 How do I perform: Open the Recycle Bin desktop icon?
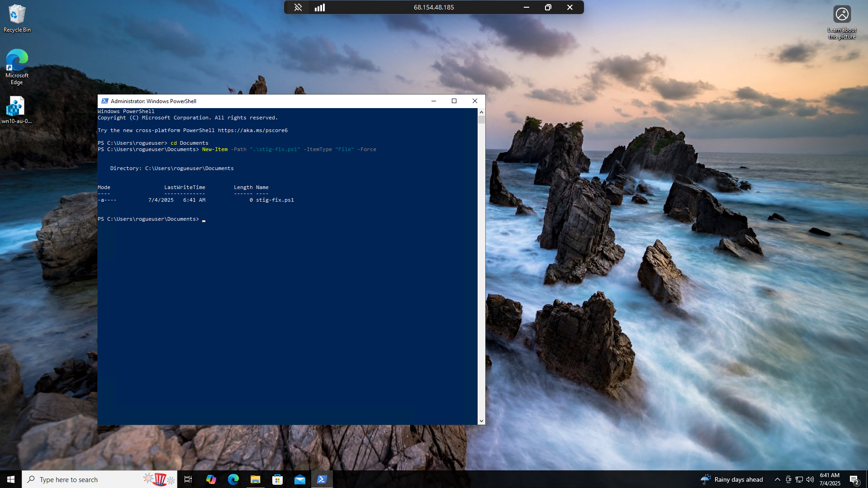pyautogui.click(x=17, y=18)
